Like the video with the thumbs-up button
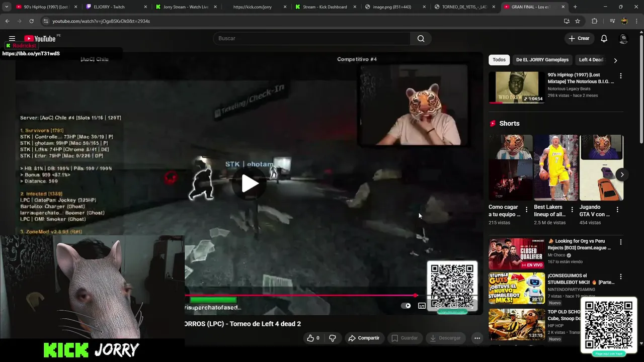 313,338
